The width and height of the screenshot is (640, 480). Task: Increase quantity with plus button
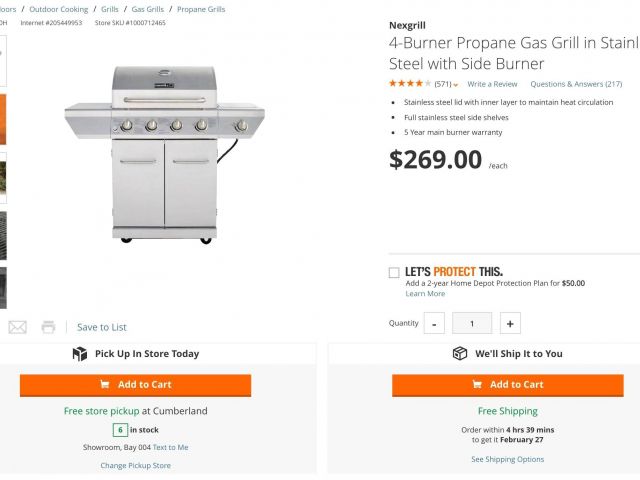tap(510, 323)
